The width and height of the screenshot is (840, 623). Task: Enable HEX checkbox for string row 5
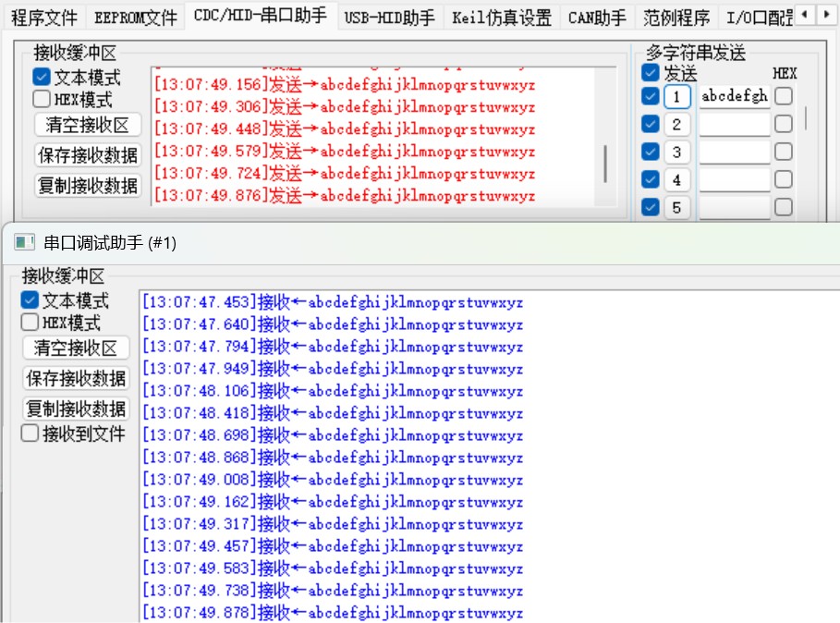pos(784,207)
